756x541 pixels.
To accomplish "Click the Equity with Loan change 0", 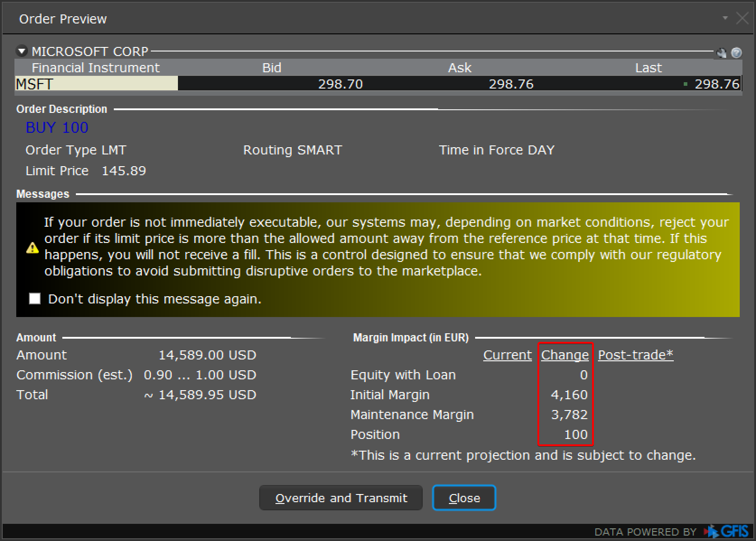I will click(x=584, y=375).
